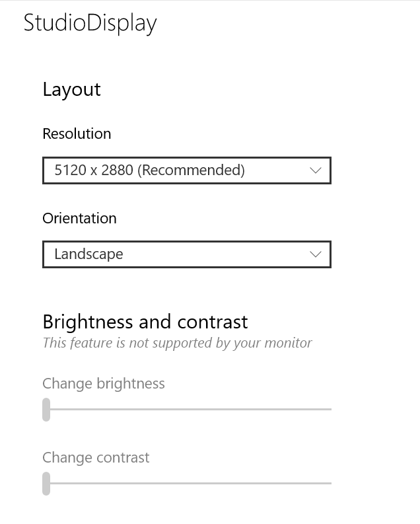Viewport: 420px width, 524px height.
Task: Click the Layout section heading
Action: click(71, 89)
